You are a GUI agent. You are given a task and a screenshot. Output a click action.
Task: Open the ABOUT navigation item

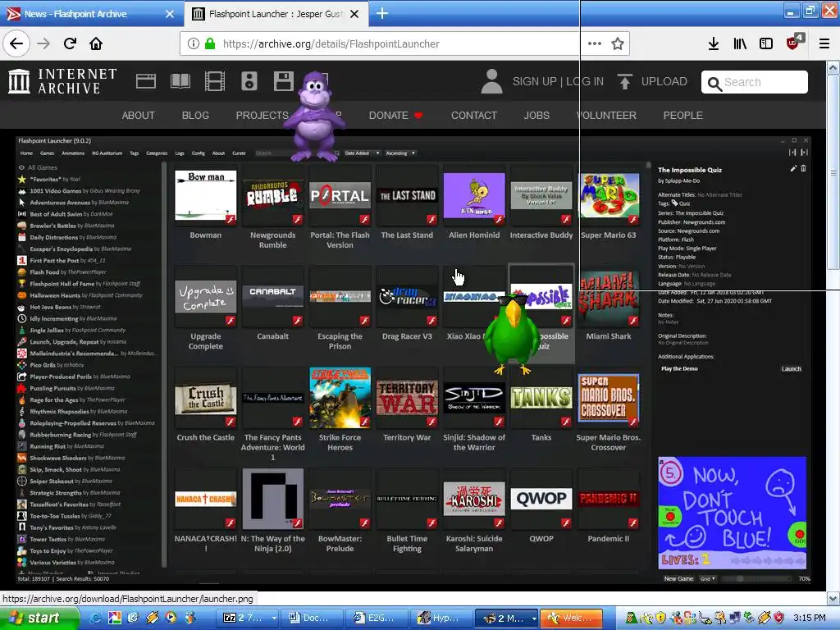(138, 115)
